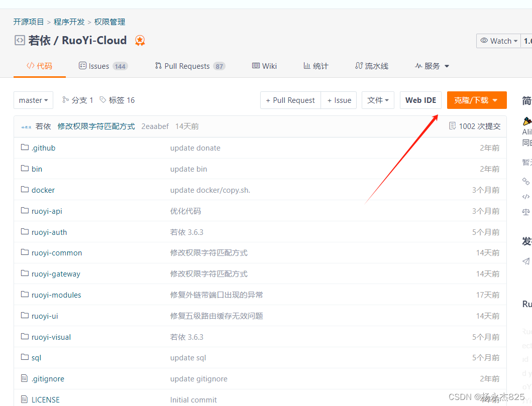Click the Wiki book icon
Image resolution: width=532 pixels, height=406 pixels.
click(x=256, y=65)
